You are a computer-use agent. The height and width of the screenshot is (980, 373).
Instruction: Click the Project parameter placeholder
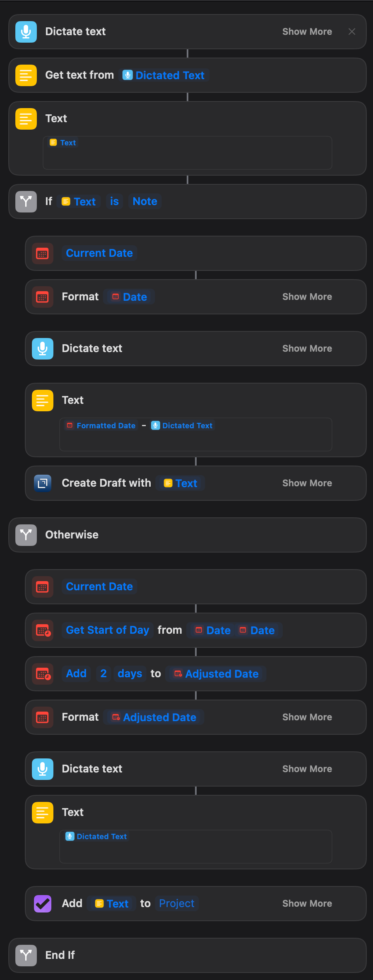click(x=177, y=904)
